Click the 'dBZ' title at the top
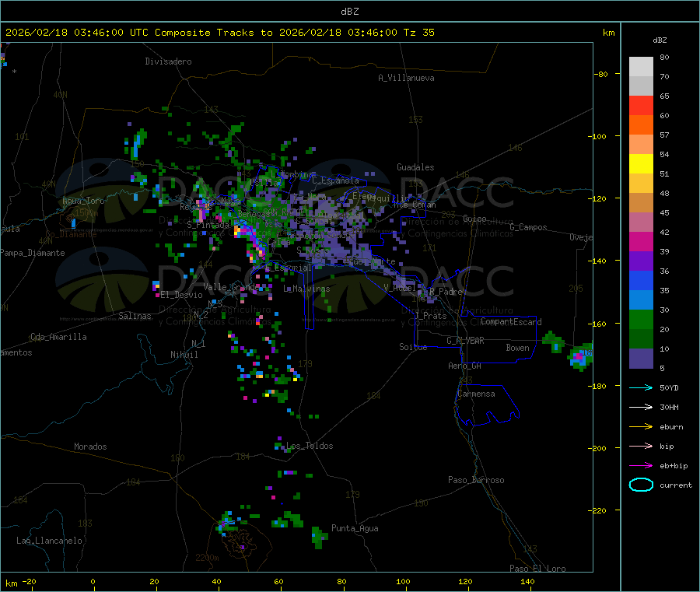Image resolution: width=700 pixels, height=592 pixels. tap(349, 12)
